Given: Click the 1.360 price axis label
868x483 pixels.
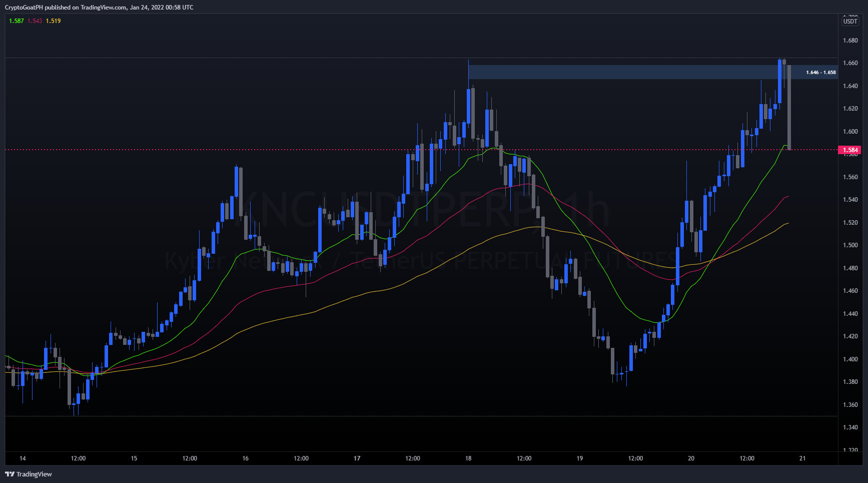Looking at the screenshot, I should (850, 405).
